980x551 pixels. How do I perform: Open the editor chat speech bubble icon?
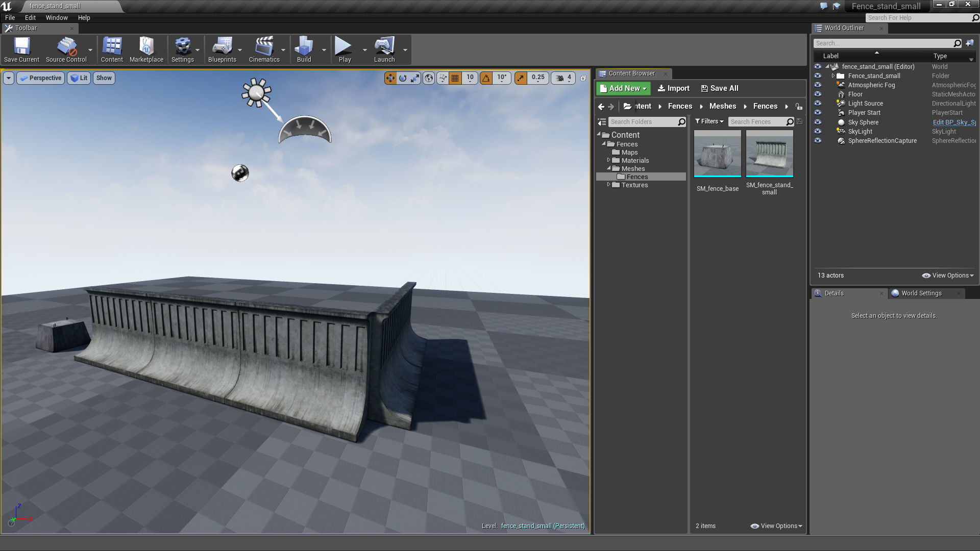tap(823, 6)
